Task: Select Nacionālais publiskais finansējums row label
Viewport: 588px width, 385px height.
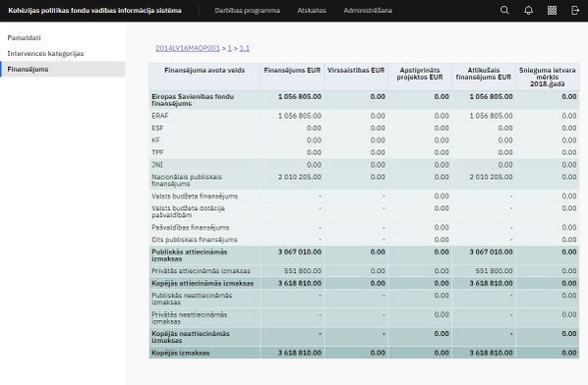Action: (x=187, y=180)
